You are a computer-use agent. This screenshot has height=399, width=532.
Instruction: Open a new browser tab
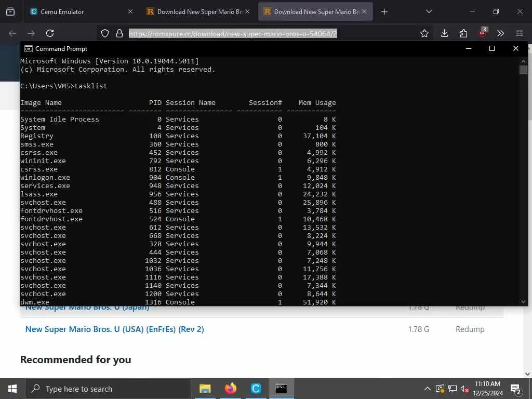click(384, 12)
